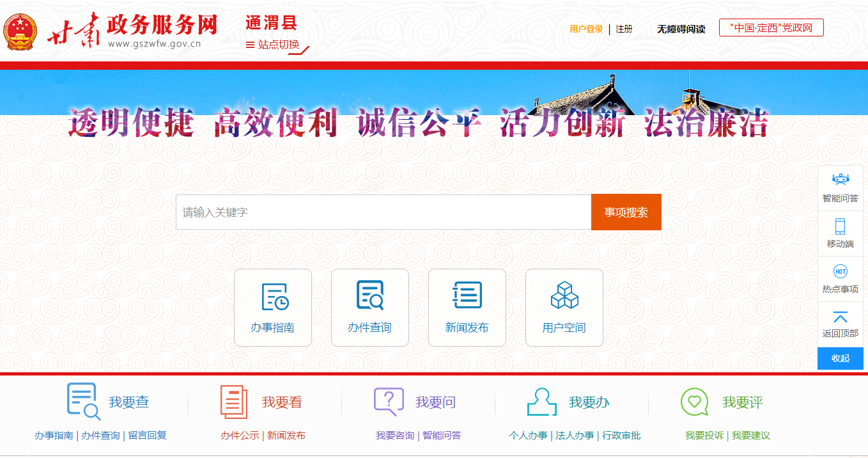Open the 移动端 phone icon in sidebar
Image resolution: width=868 pixels, height=458 pixels.
[x=840, y=226]
